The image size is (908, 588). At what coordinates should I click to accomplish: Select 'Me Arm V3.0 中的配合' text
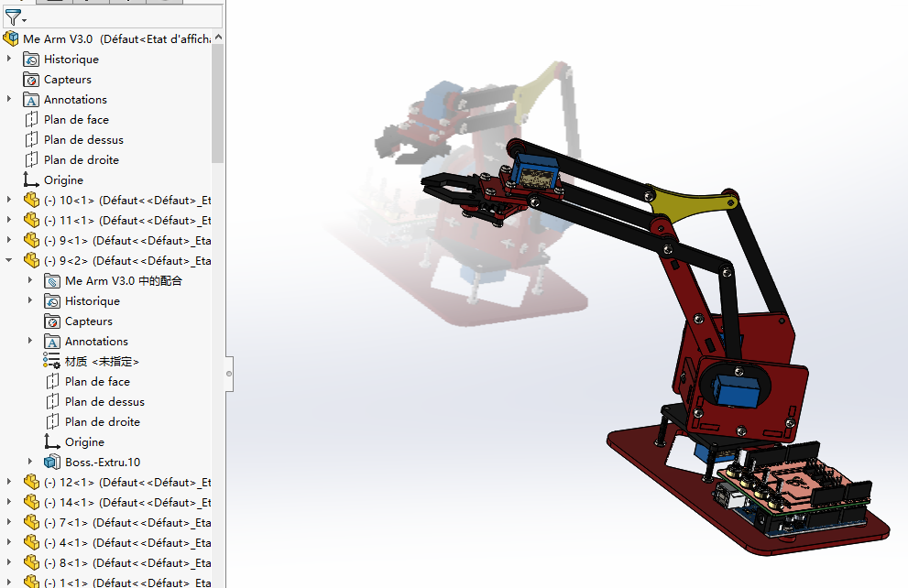pyautogui.click(x=124, y=280)
